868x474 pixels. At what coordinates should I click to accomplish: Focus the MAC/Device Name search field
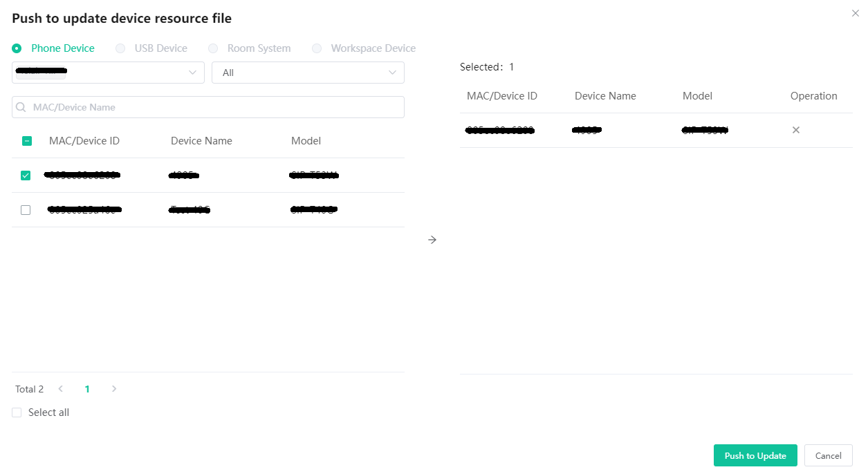coord(214,107)
